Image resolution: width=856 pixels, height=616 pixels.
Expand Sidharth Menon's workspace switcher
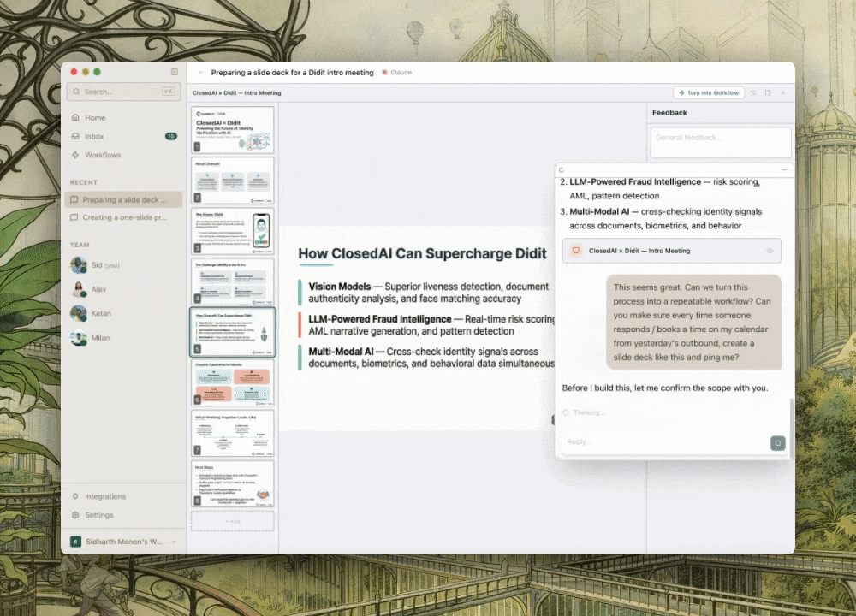point(123,541)
